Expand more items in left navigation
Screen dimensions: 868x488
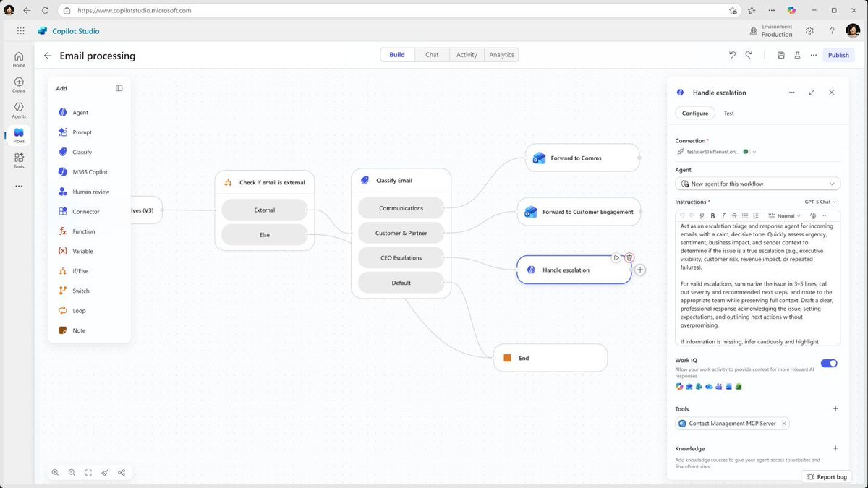click(19, 186)
